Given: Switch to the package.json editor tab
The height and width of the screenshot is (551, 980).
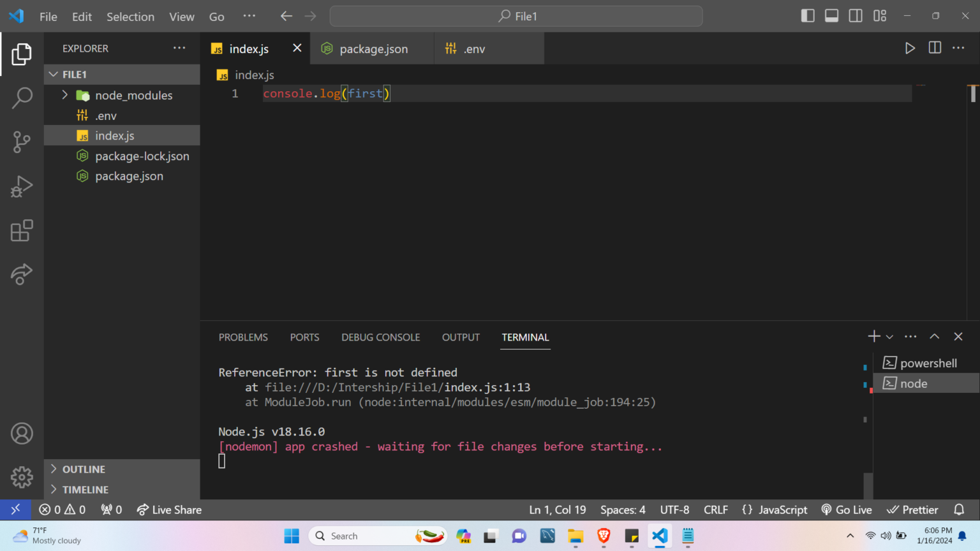Looking at the screenshot, I should [373, 48].
